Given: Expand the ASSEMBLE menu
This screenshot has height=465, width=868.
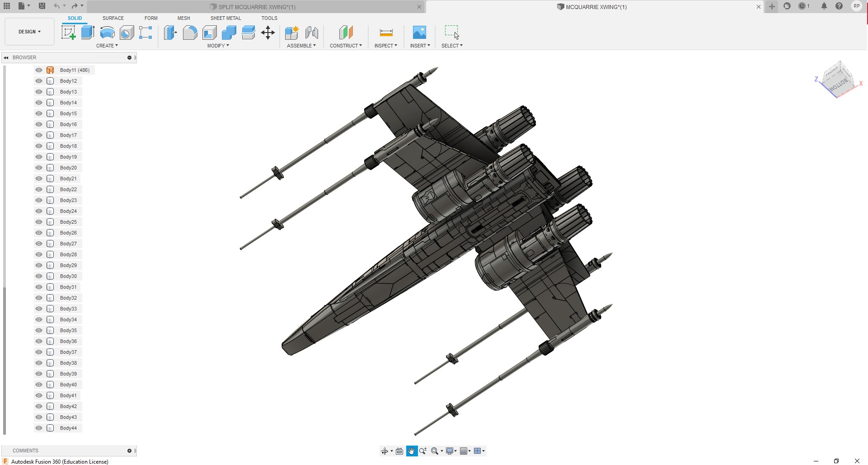Looking at the screenshot, I should pyautogui.click(x=301, y=46).
